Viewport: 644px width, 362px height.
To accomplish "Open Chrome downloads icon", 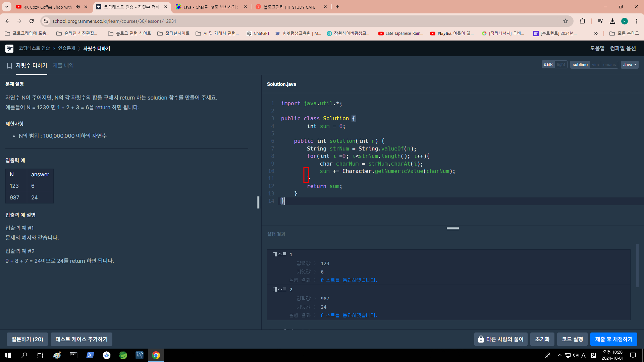I will pos(612,21).
